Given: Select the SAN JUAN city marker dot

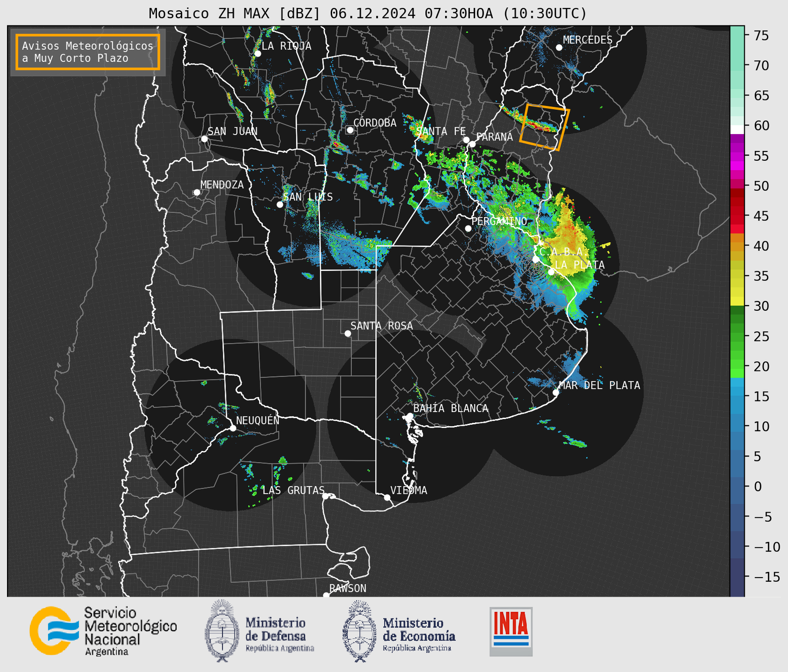Looking at the screenshot, I should coord(204,139).
